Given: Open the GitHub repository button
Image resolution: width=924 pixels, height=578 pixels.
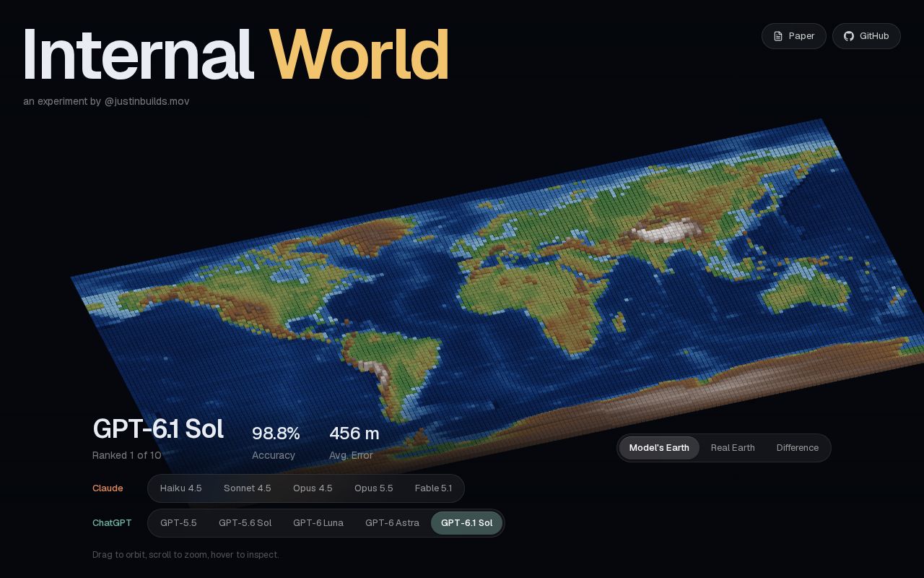Looking at the screenshot, I should point(866,36).
